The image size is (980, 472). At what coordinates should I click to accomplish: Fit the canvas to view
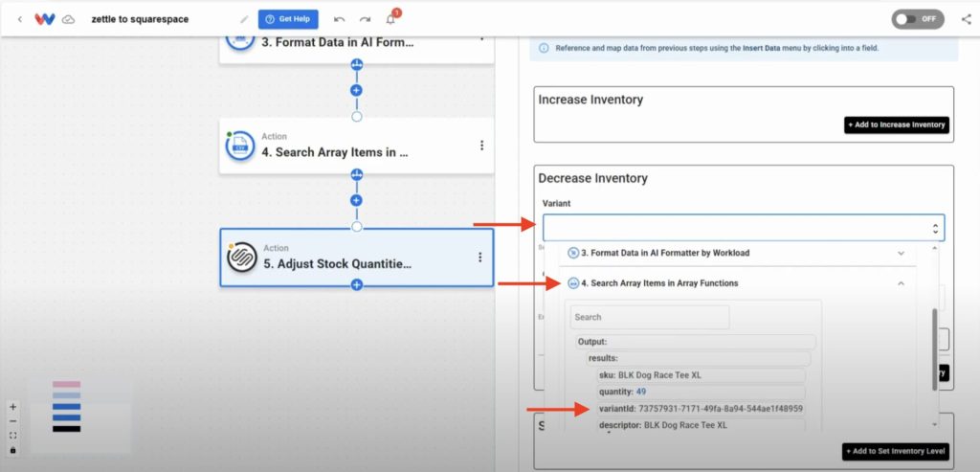pyautogui.click(x=13, y=436)
